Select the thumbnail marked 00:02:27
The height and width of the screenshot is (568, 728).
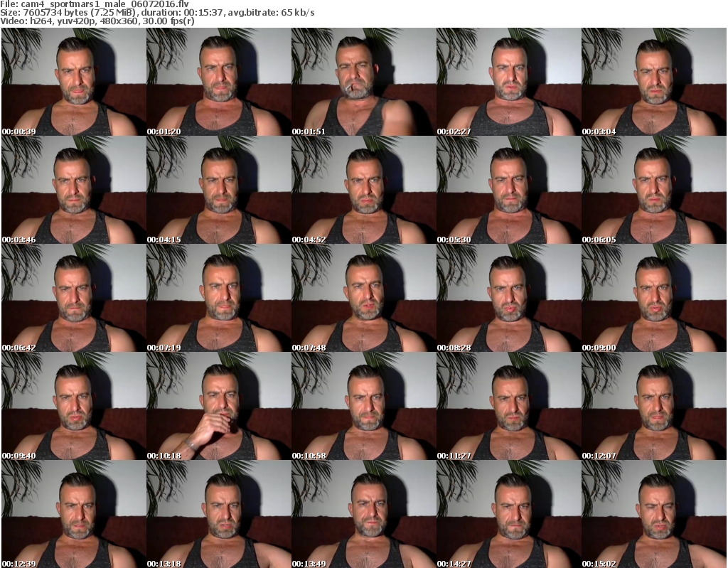point(508,82)
